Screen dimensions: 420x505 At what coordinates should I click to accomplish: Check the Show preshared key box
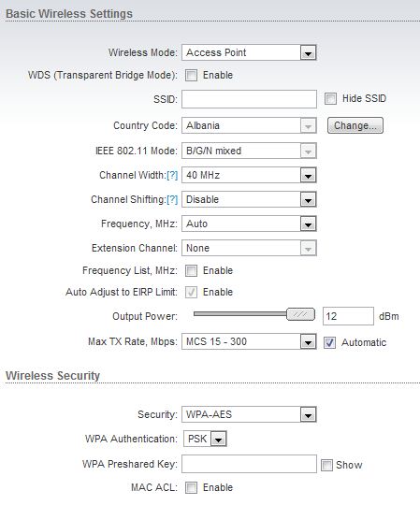tap(326, 465)
